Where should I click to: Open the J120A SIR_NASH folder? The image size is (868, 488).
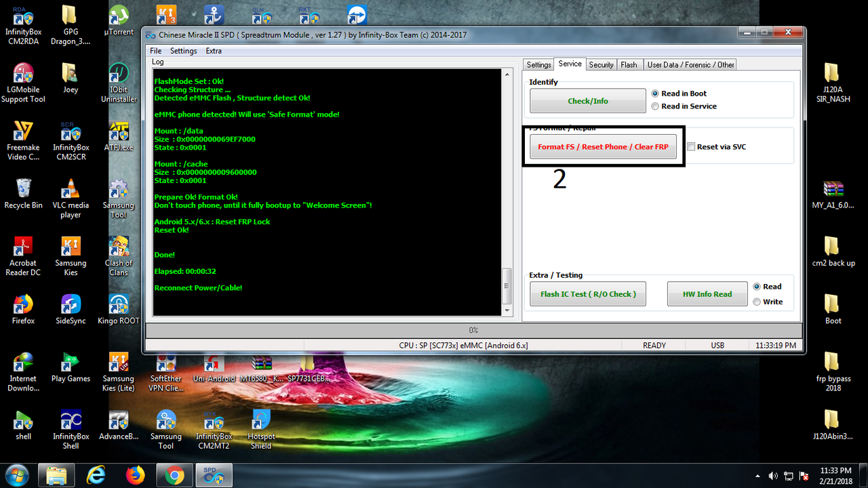coord(833,83)
